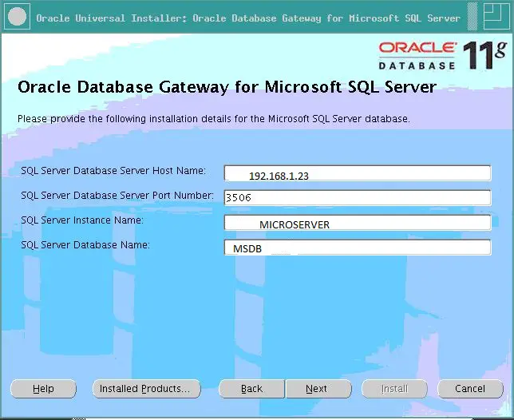Click the greyed-out Install button
Image resolution: width=514 pixels, height=420 pixels.
coord(394,389)
